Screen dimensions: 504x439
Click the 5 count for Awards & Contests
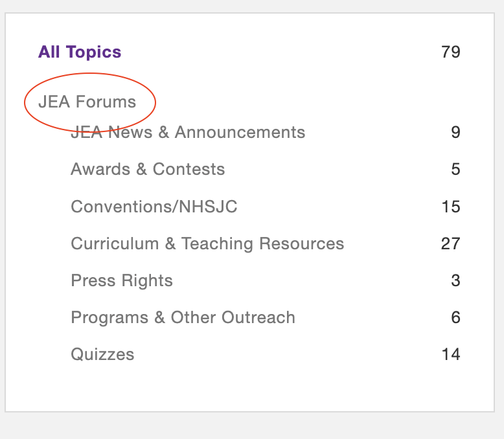[x=455, y=170]
